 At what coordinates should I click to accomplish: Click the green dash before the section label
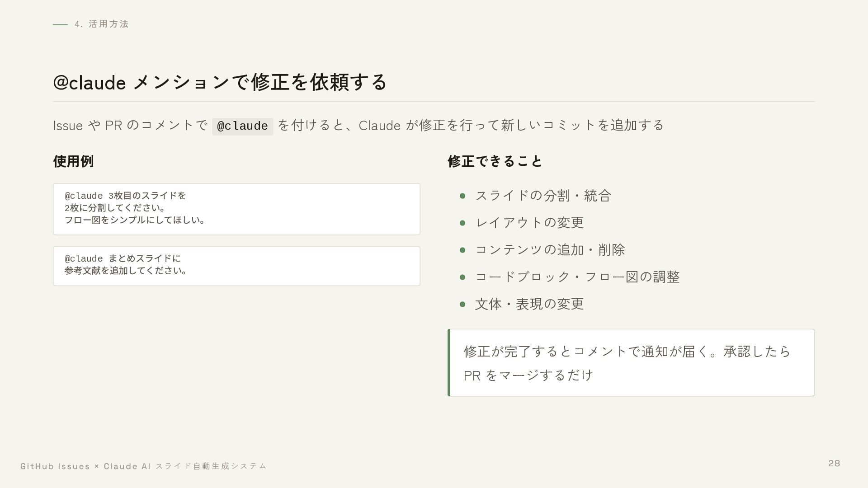(60, 24)
